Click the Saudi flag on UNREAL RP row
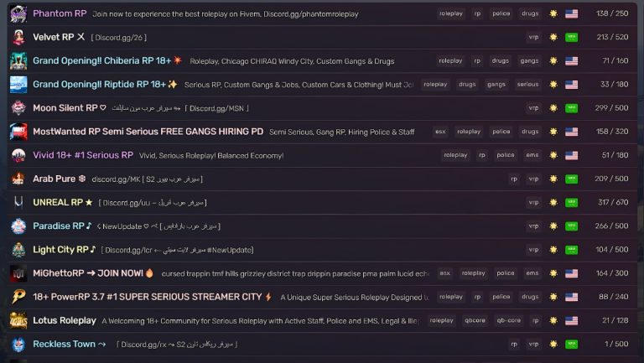The image size is (644, 363). click(571, 202)
